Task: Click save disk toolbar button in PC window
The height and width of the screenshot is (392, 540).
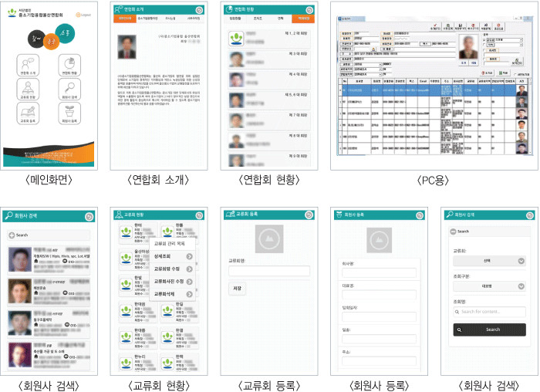Action: 460,27
